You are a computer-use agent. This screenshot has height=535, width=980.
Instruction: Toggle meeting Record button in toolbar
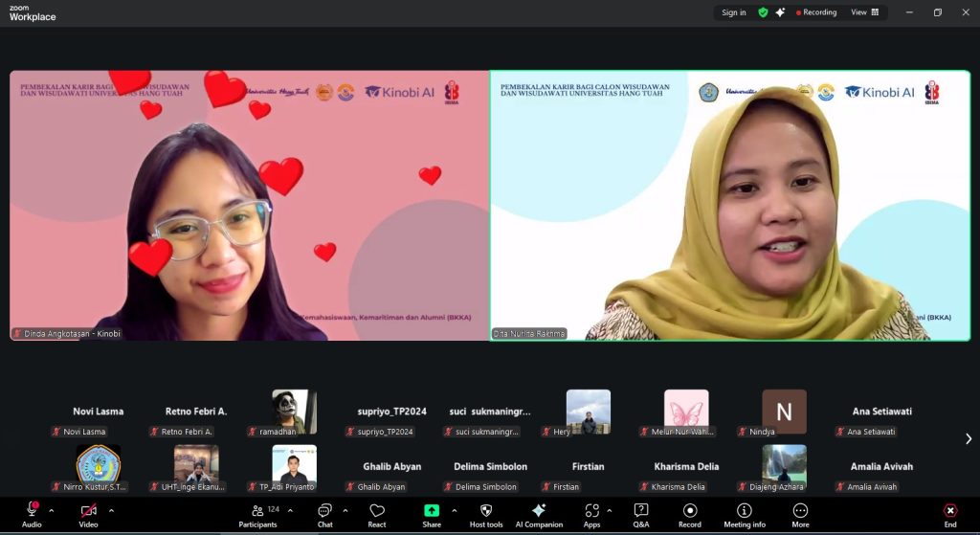tap(689, 514)
